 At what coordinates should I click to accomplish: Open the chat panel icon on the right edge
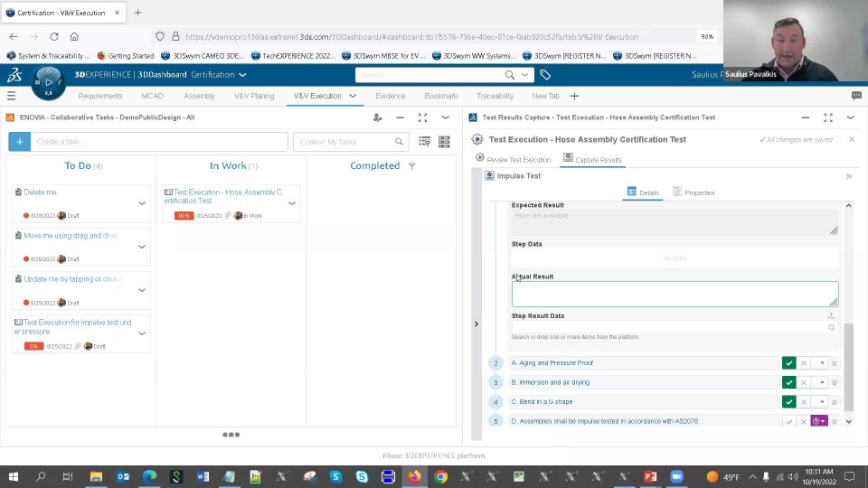856,96
